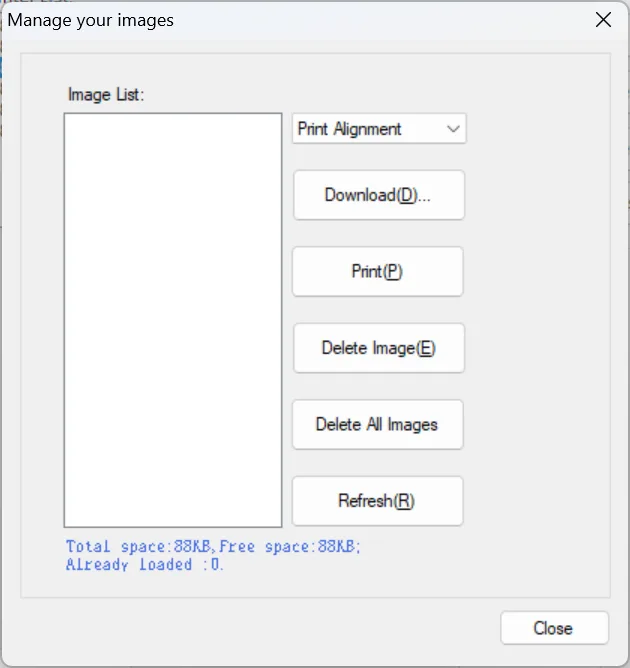This screenshot has height=668, width=630.
Task: Open the Print Alignment dropdown
Action: 378,129
